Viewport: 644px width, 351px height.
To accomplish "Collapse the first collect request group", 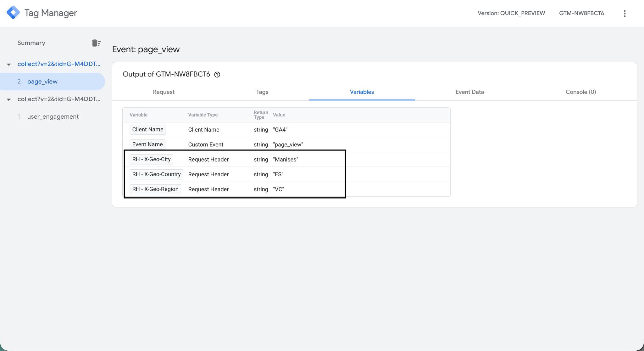I will [x=9, y=64].
